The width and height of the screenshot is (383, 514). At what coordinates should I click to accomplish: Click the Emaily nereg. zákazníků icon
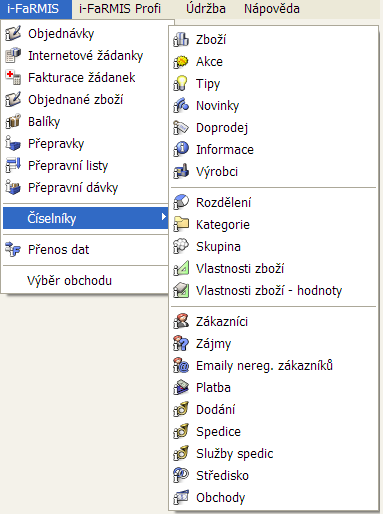pyautogui.click(x=181, y=365)
